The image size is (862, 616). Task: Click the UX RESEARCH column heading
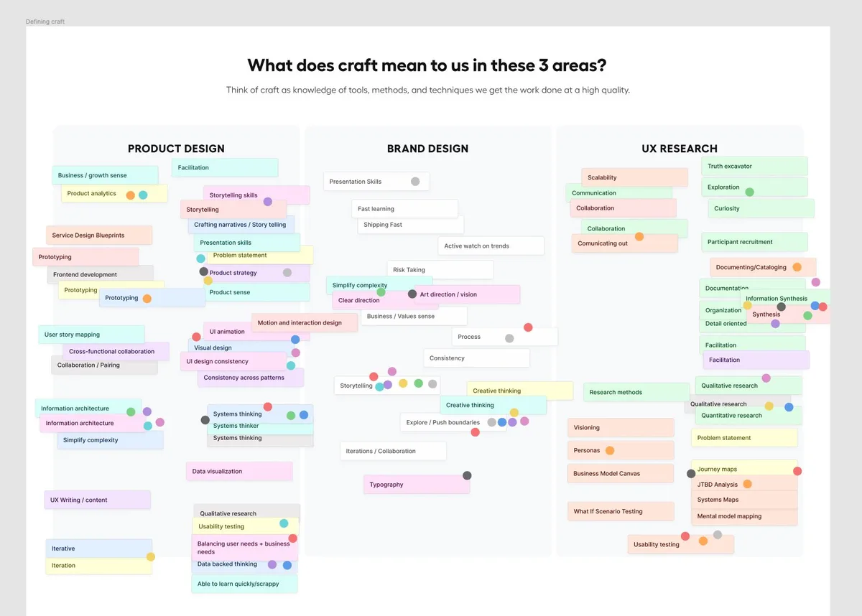click(x=679, y=149)
